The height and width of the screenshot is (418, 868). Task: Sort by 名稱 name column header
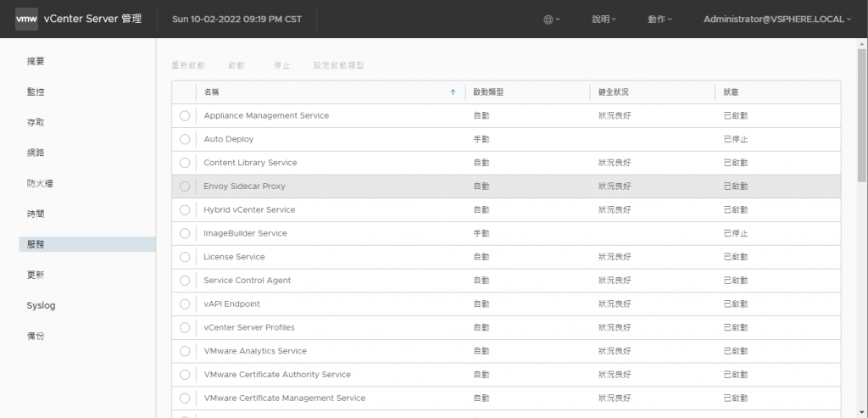tap(211, 92)
